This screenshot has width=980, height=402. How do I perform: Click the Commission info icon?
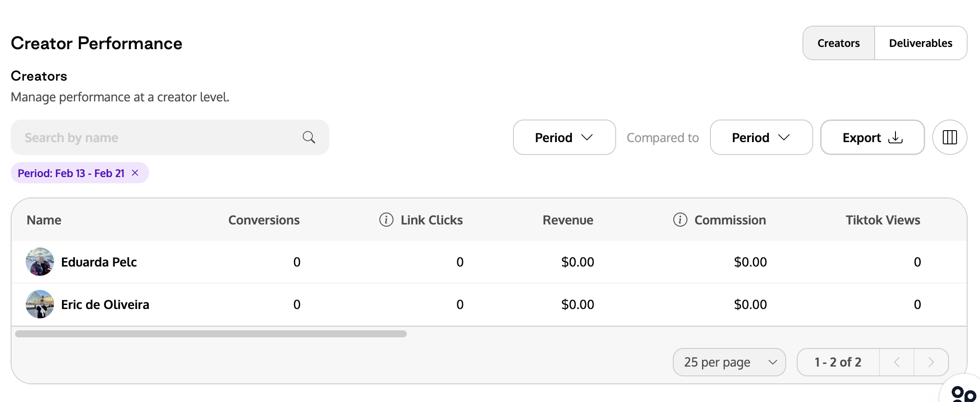(x=680, y=220)
